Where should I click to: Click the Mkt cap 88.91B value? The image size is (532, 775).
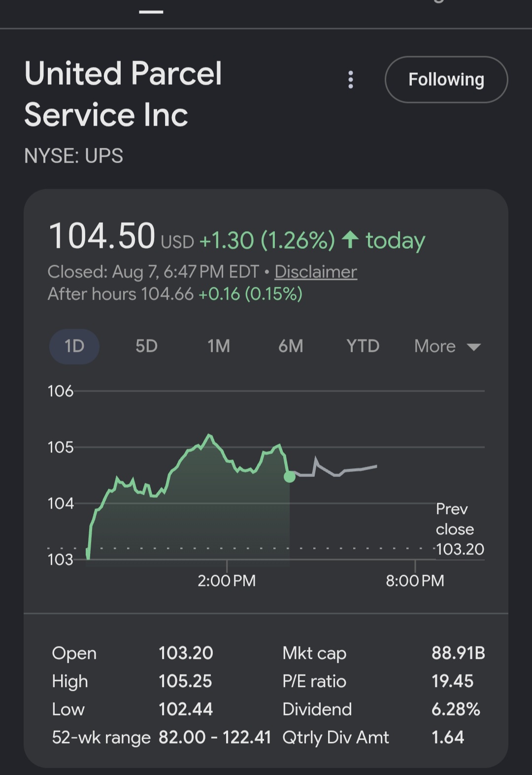pos(458,653)
